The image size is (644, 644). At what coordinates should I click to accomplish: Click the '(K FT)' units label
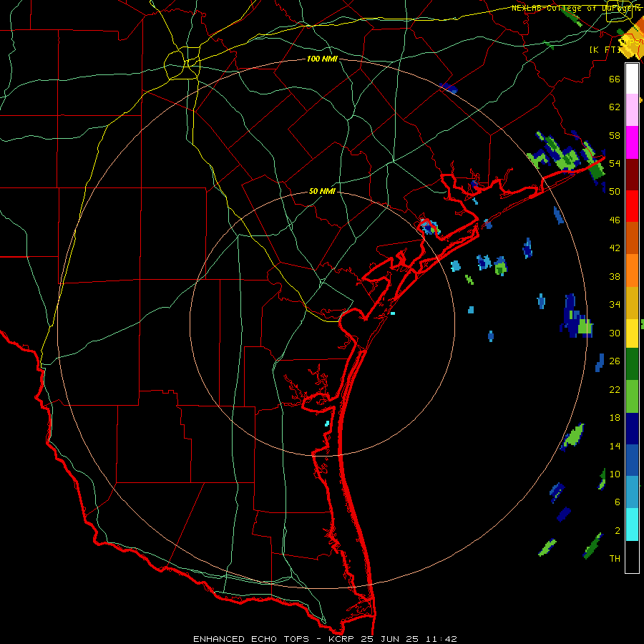[x=605, y=49]
